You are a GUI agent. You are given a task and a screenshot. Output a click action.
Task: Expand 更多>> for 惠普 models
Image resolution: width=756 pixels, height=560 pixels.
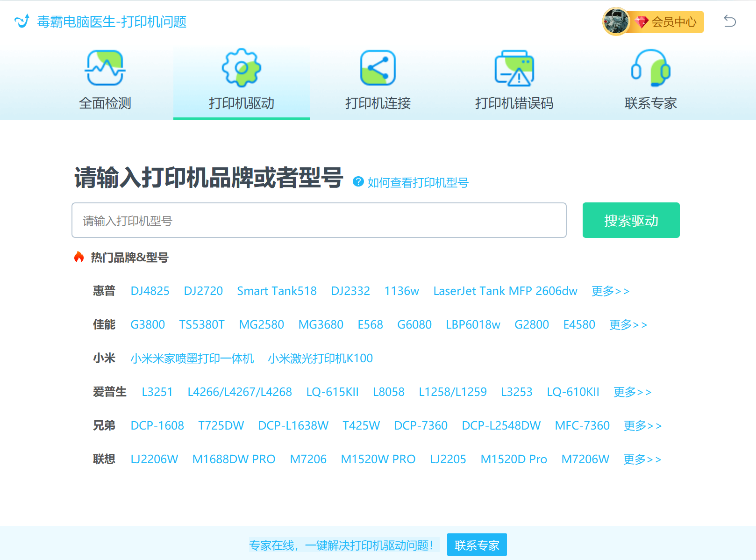(x=610, y=291)
